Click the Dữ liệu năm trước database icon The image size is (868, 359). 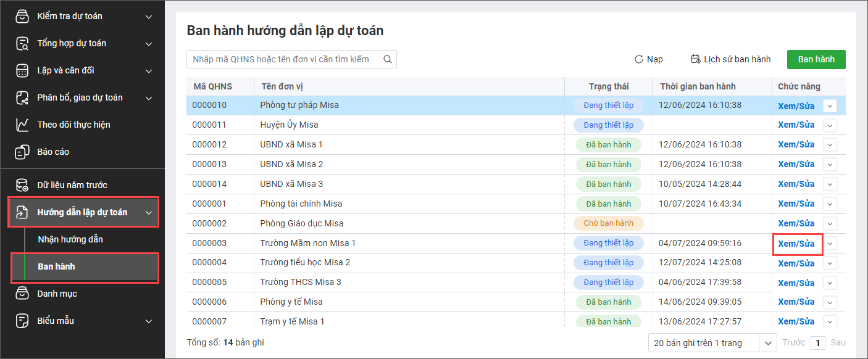coord(22,185)
